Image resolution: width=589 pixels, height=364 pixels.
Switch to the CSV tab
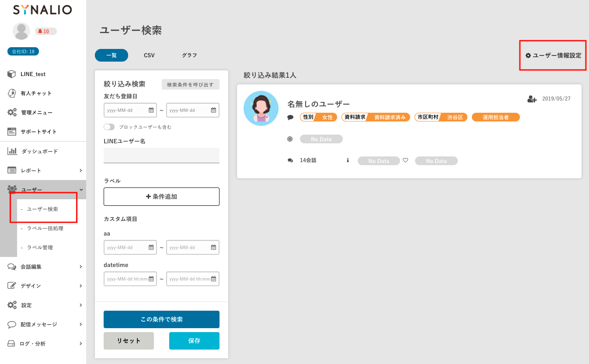pyautogui.click(x=149, y=55)
